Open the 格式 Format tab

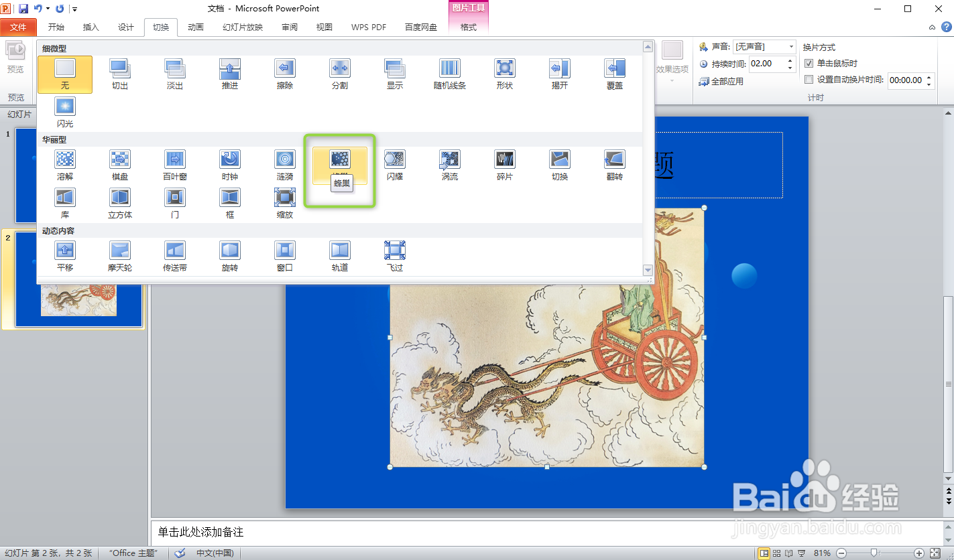click(469, 27)
